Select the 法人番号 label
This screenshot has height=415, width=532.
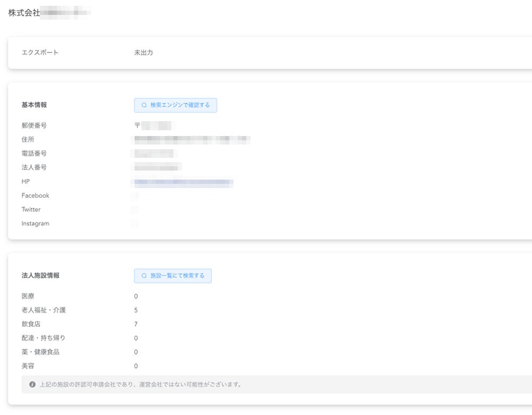click(x=34, y=167)
